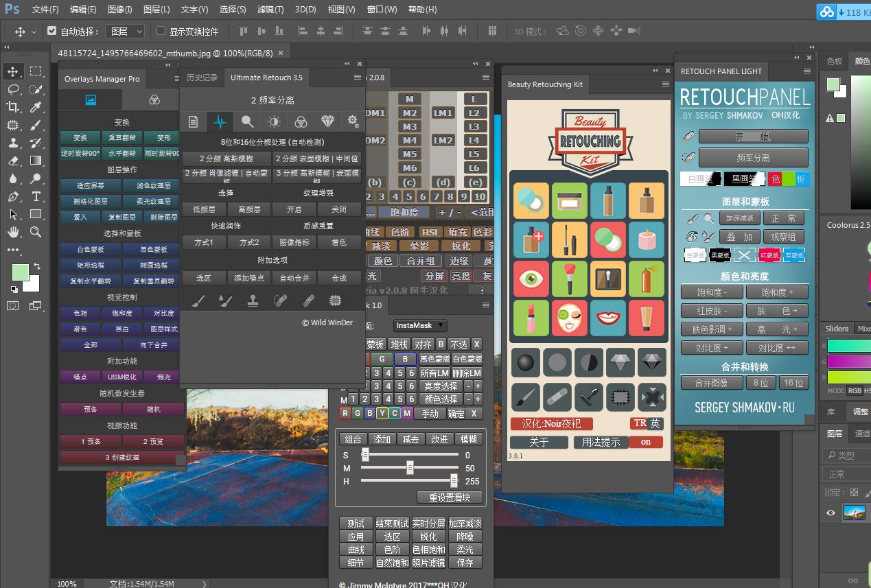Open the settings gear in Ultimate Retouch
Screen dimensions: 871x588
[353, 121]
